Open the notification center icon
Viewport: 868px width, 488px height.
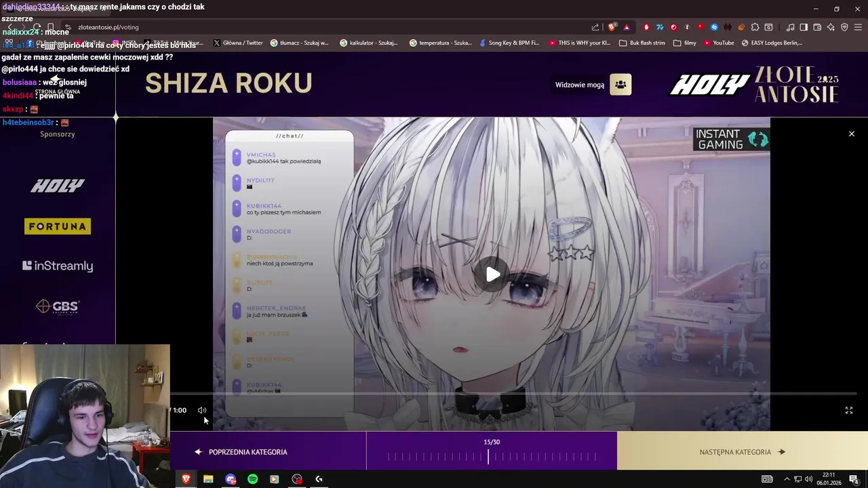click(x=854, y=479)
